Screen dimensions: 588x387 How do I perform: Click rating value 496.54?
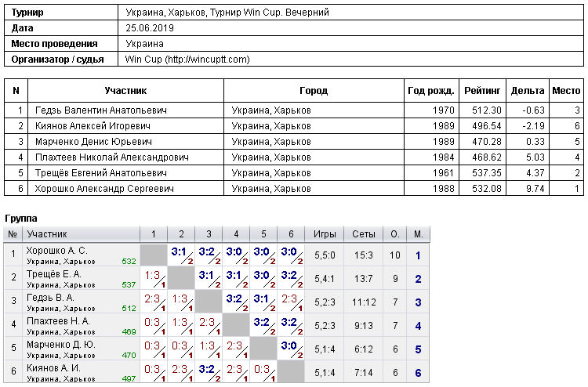tap(487, 126)
